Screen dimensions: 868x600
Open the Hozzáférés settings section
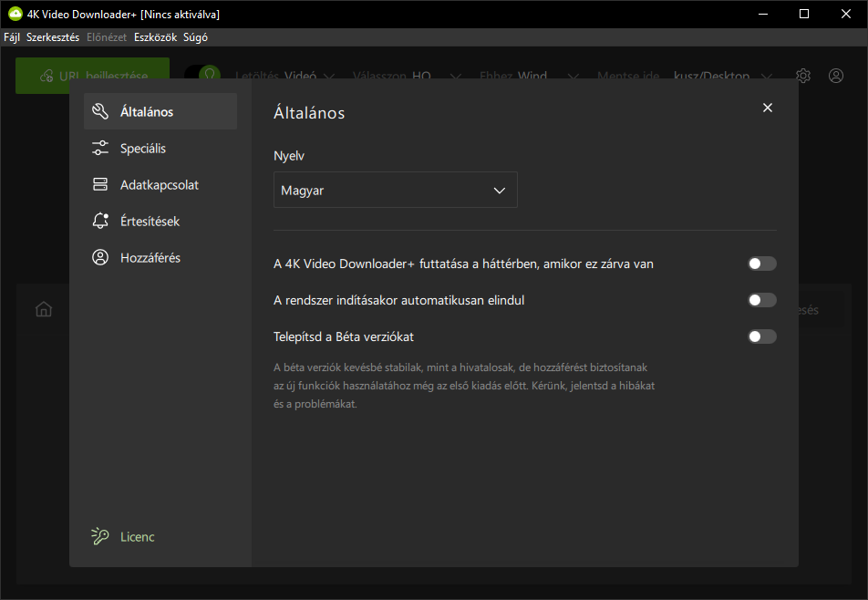point(160,257)
